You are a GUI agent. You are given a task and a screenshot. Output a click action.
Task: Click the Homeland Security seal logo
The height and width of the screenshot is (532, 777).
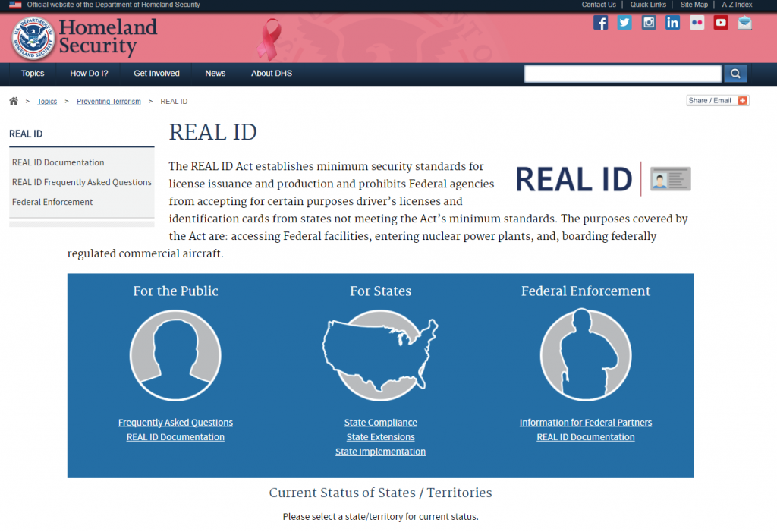click(33, 38)
